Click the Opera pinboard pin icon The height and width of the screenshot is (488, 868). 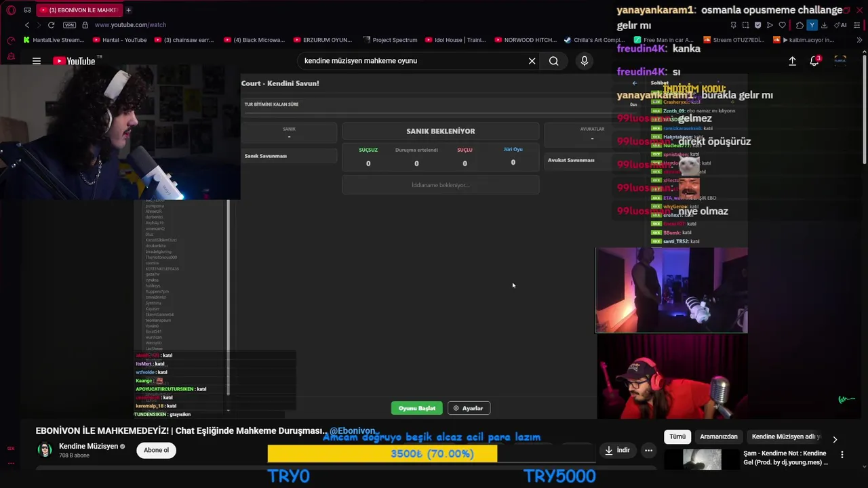tap(733, 25)
